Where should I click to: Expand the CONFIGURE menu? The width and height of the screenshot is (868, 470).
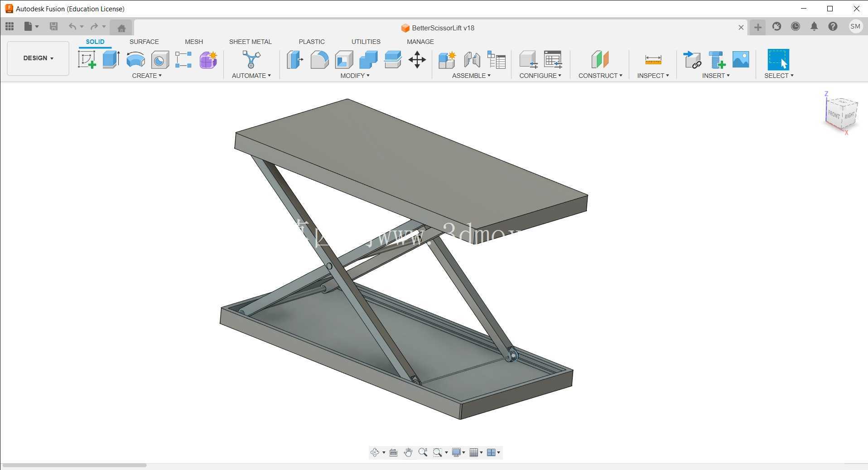tap(540, 76)
